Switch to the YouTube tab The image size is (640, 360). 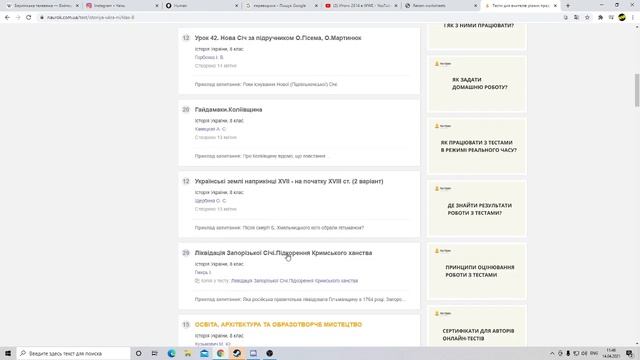[x=362, y=6]
